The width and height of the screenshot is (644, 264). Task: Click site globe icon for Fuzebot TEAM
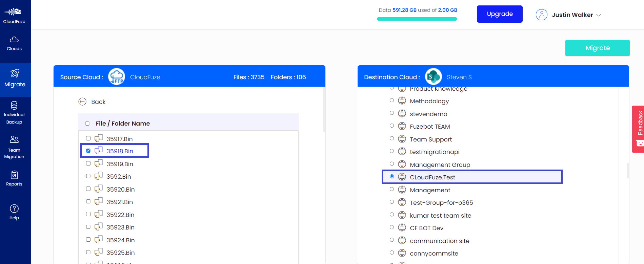402,126
